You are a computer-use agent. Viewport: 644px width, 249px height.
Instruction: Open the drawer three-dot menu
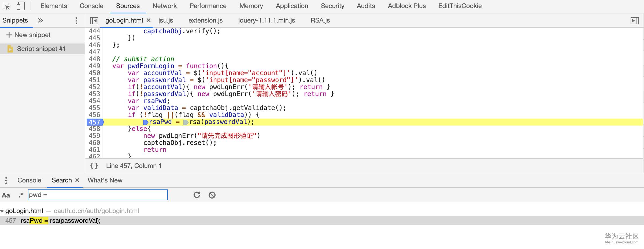[x=6, y=180]
